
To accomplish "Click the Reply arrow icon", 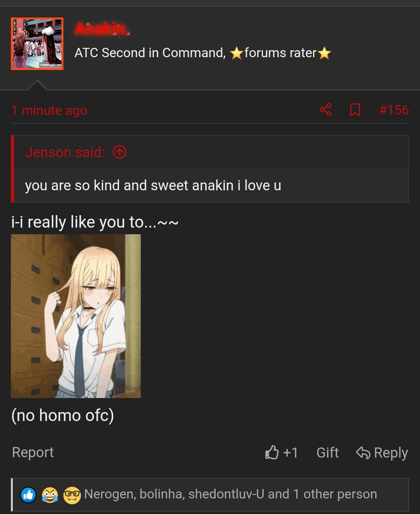I will (x=363, y=453).
